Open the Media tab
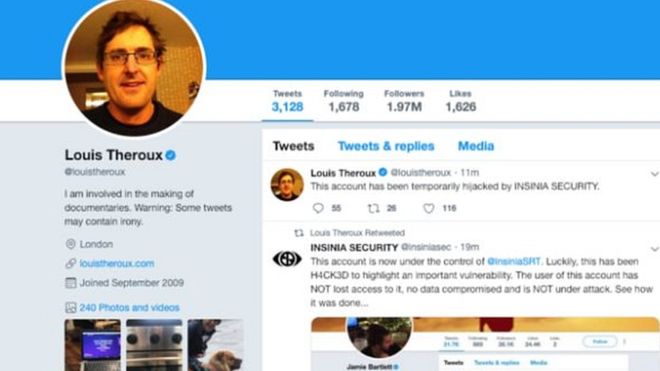The image size is (660, 371). (x=476, y=146)
